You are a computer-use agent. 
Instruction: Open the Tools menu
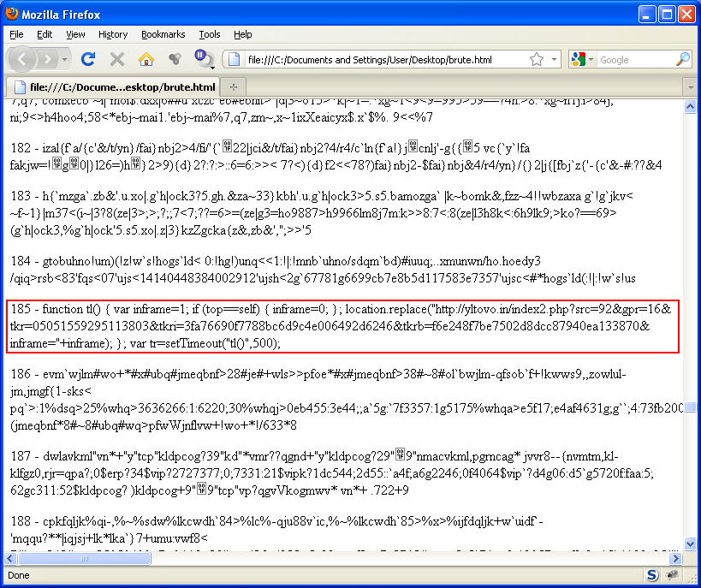pos(209,34)
